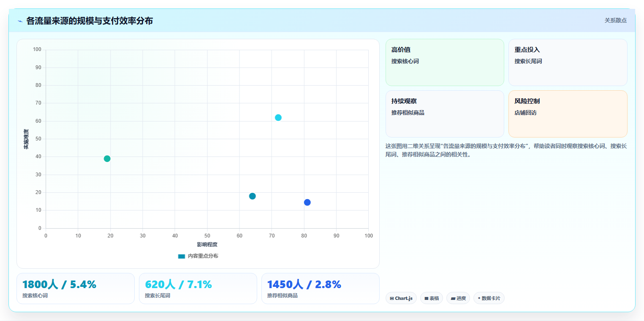Select the 620人 / 7.1% stat card
The width and height of the screenshot is (644, 321).
(198, 289)
